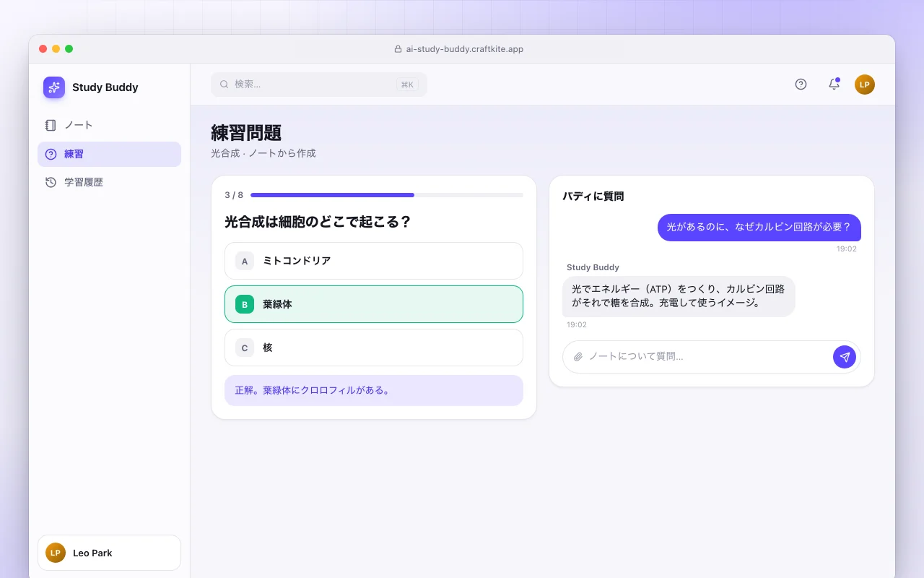
Task: Click the lock icon in the address bar
Action: [398, 49]
